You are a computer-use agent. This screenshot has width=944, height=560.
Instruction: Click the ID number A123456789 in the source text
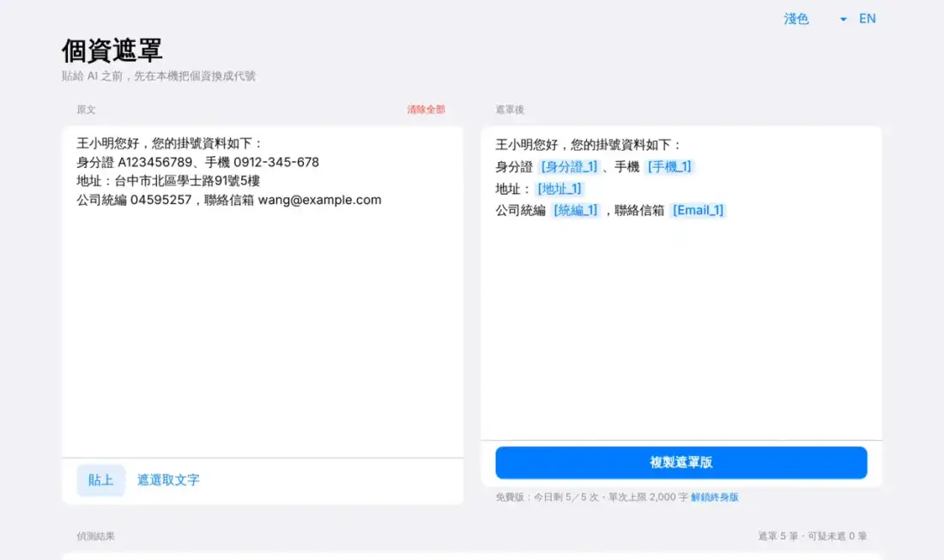coord(154,162)
